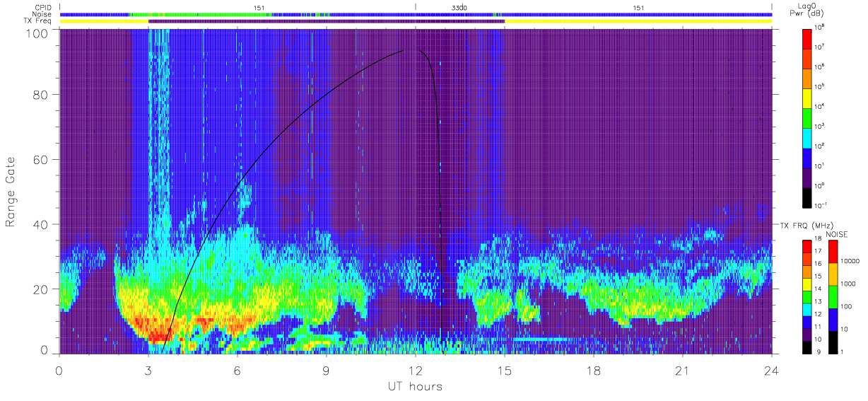
Task: Select the "Noise" row label above plot
Action: point(42,14)
